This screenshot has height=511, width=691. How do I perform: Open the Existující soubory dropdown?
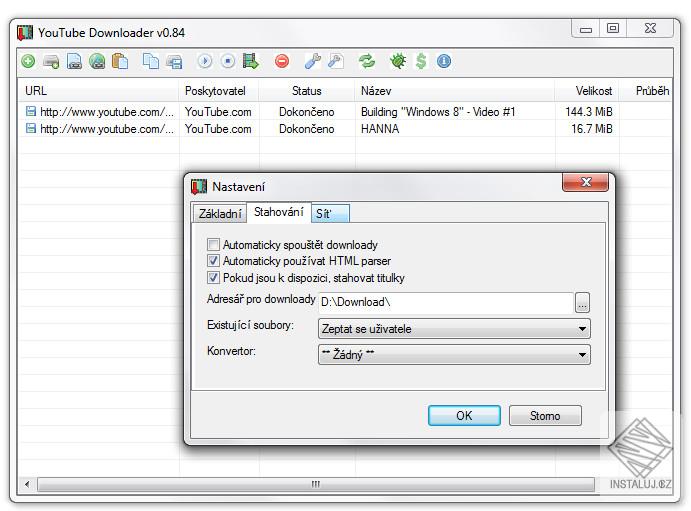coord(454,329)
